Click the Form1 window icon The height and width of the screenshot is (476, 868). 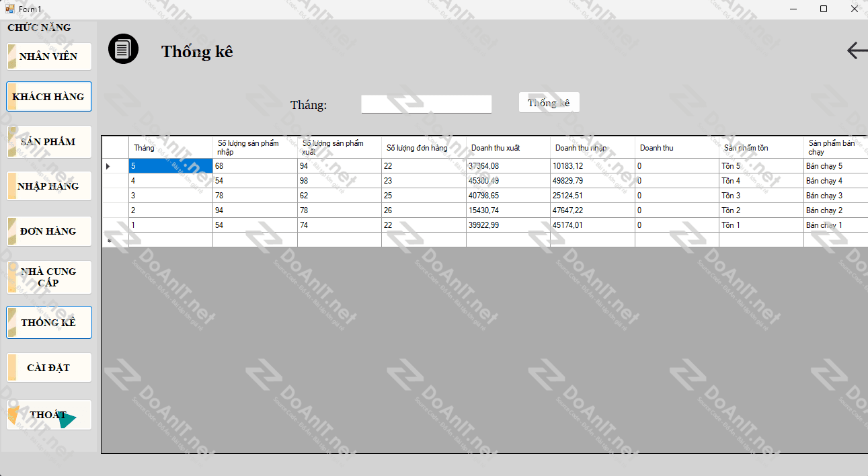coord(9,9)
